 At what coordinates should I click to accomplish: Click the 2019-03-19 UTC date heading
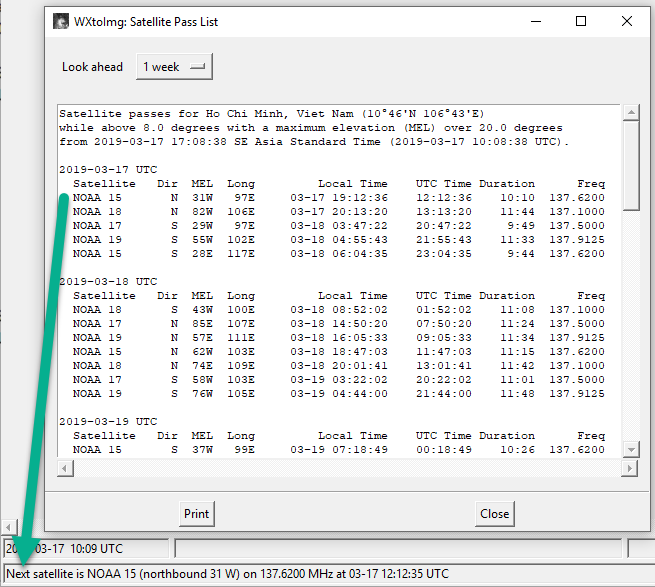[108, 422]
